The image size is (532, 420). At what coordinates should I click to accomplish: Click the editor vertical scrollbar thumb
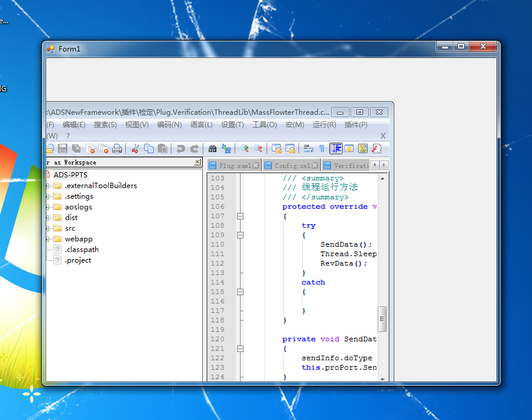[382, 319]
